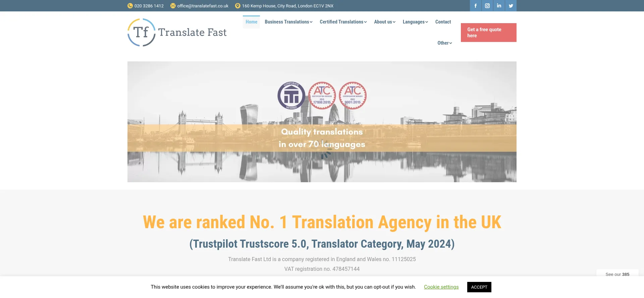Open the Facebook social icon

(475, 6)
